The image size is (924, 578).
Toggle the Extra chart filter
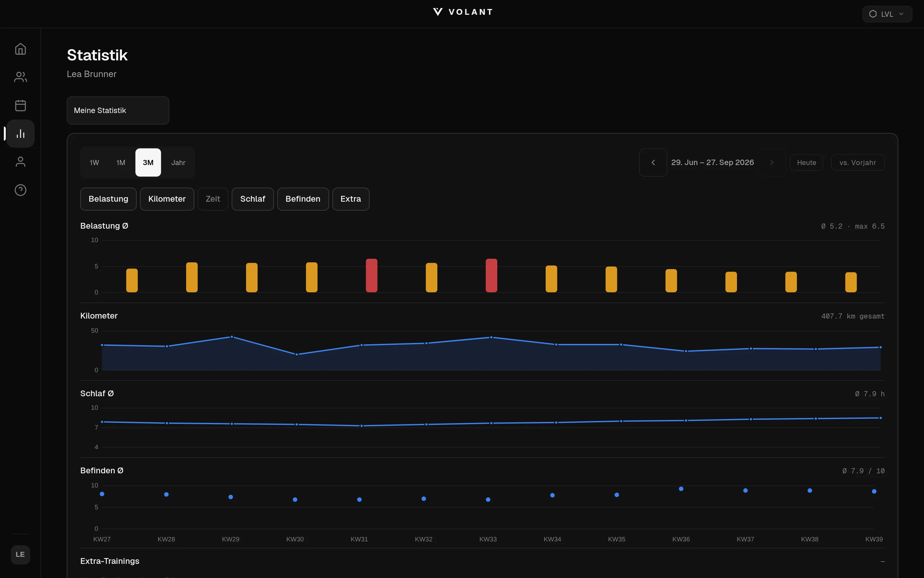click(x=350, y=199)
